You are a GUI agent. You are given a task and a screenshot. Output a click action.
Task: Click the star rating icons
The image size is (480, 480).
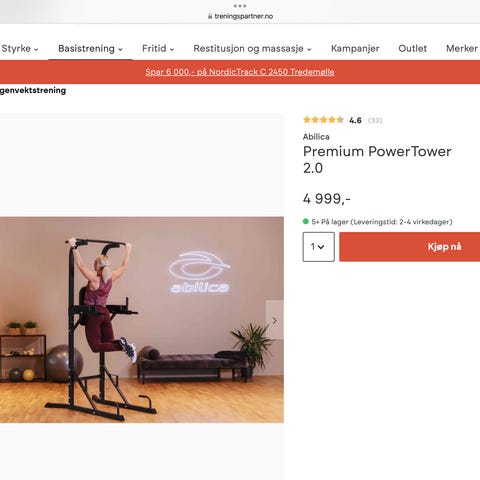coord(323,120)
